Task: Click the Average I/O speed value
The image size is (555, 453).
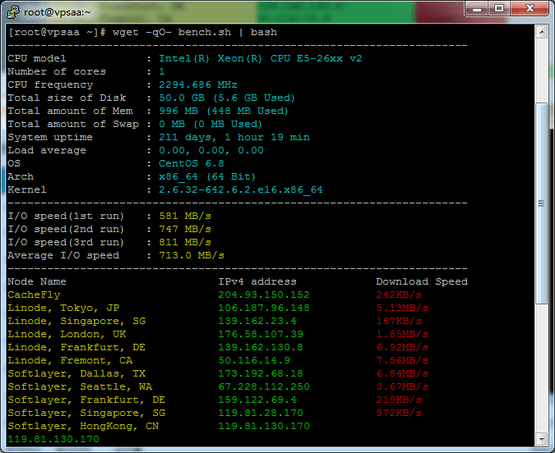Action: 191,256
